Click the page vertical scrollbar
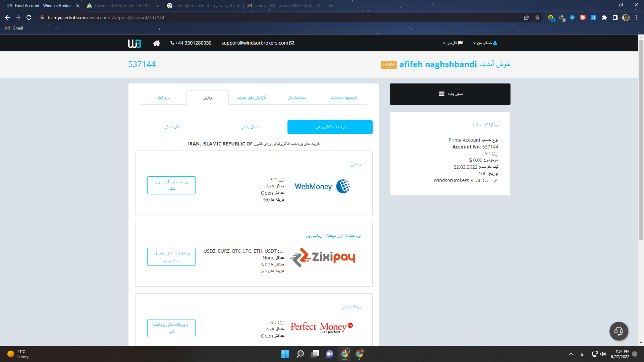Image resolution: width=644 pixels, height=362 pixels. point(641,140)
